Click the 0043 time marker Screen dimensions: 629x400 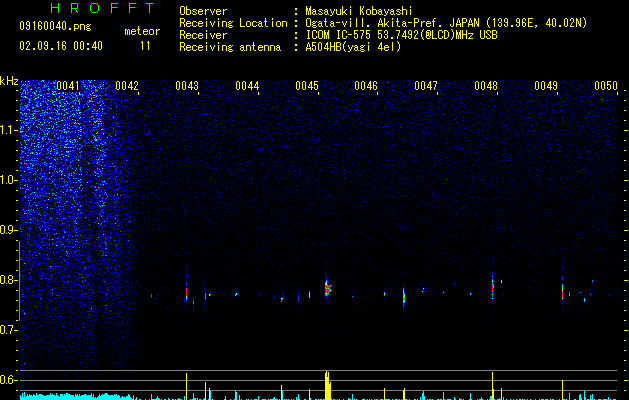tap(187, 86)
